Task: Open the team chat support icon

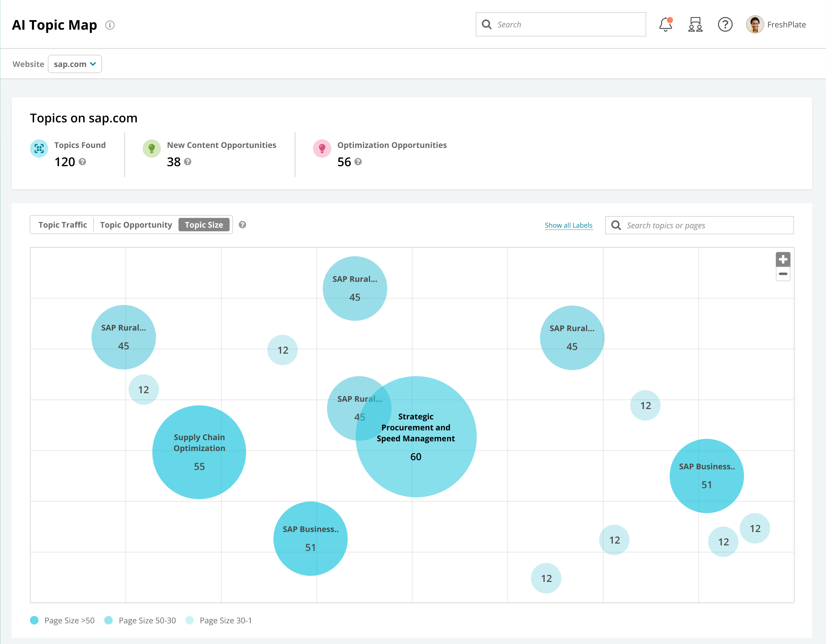Action: pos(695,25)
